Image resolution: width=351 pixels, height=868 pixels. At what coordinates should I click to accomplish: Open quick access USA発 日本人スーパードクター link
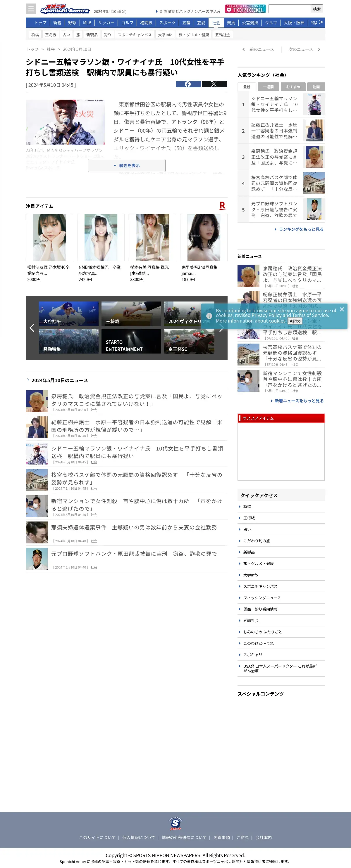click(280, 668)
